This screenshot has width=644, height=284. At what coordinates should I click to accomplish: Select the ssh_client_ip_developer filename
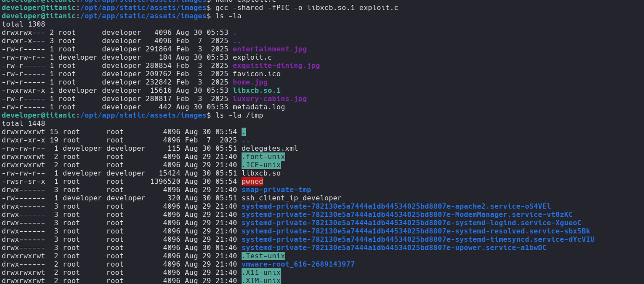click(x=291, y=198)
